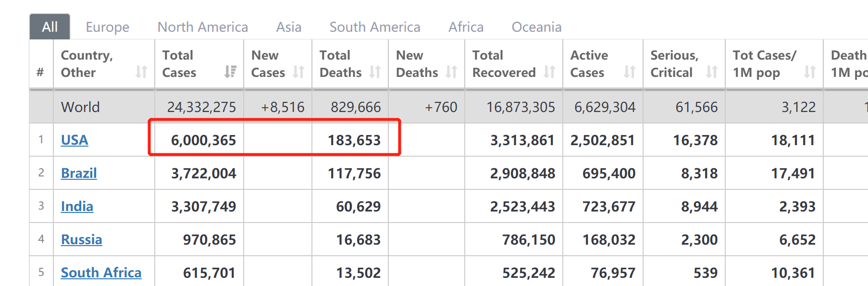Viewport: 868px width, 286px height.
Task: Open the South Africa country link
Action: [101, 273]
